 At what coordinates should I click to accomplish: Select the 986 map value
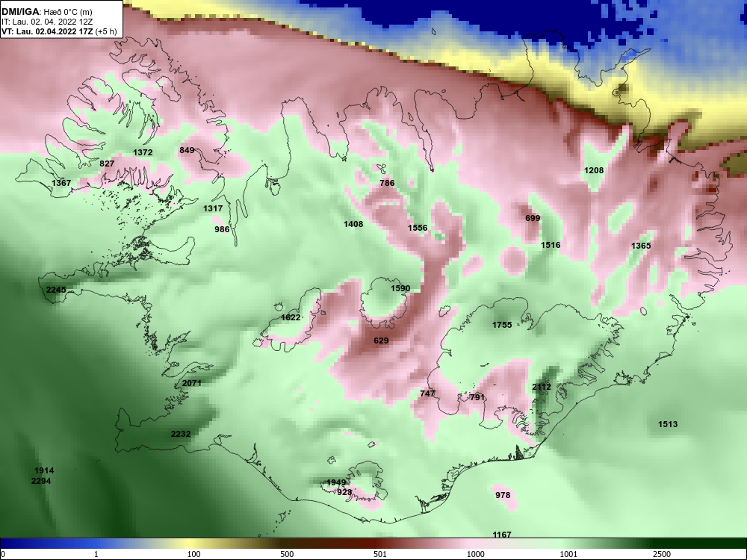click(222, 229)
